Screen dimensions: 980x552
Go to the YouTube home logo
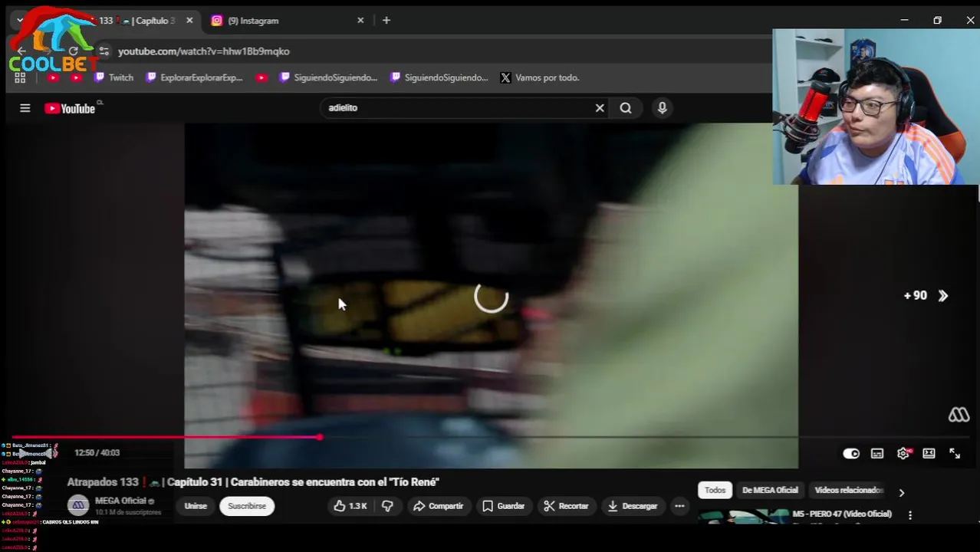[70, 108]
